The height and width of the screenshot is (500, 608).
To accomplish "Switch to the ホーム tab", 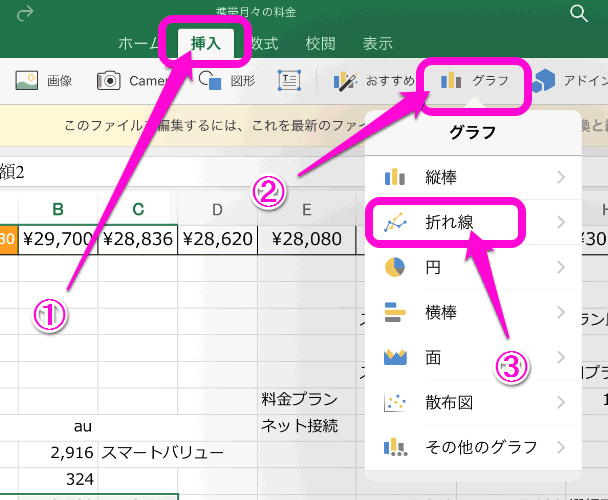I will [139, 43].
